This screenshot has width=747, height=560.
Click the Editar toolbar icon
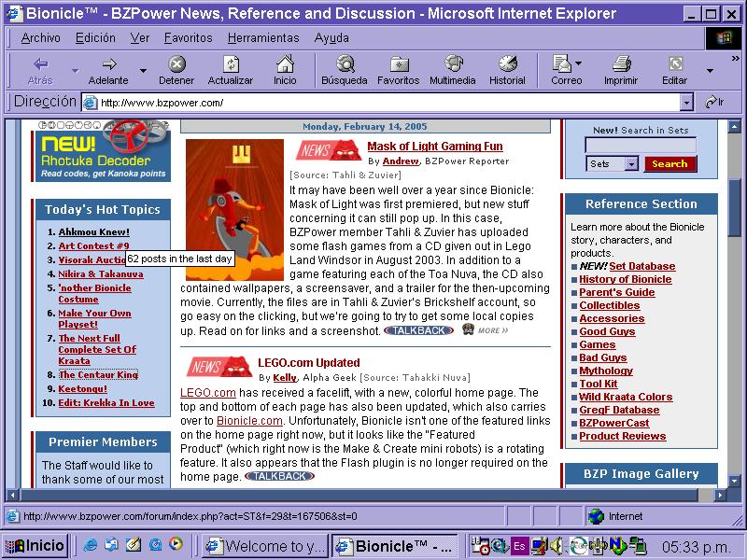tap(675, 63)
